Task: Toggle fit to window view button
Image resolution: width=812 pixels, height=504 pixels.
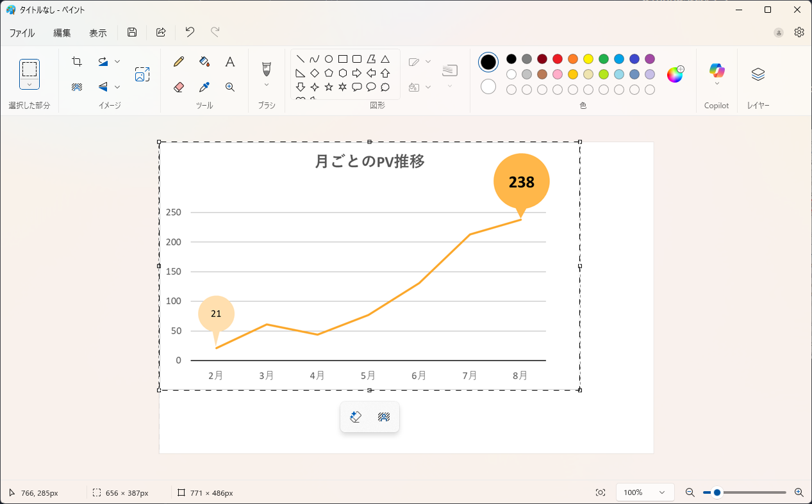Action: point(601,492)
